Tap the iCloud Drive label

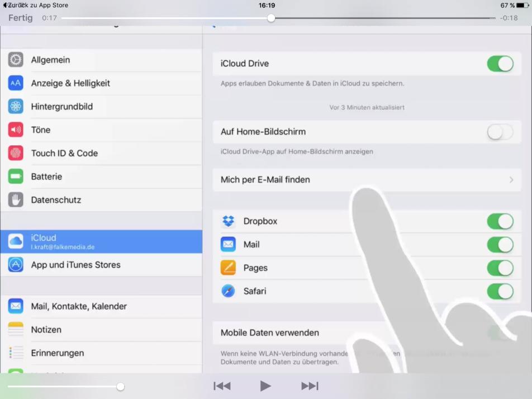pyautogui.click(x=245, y=64)
